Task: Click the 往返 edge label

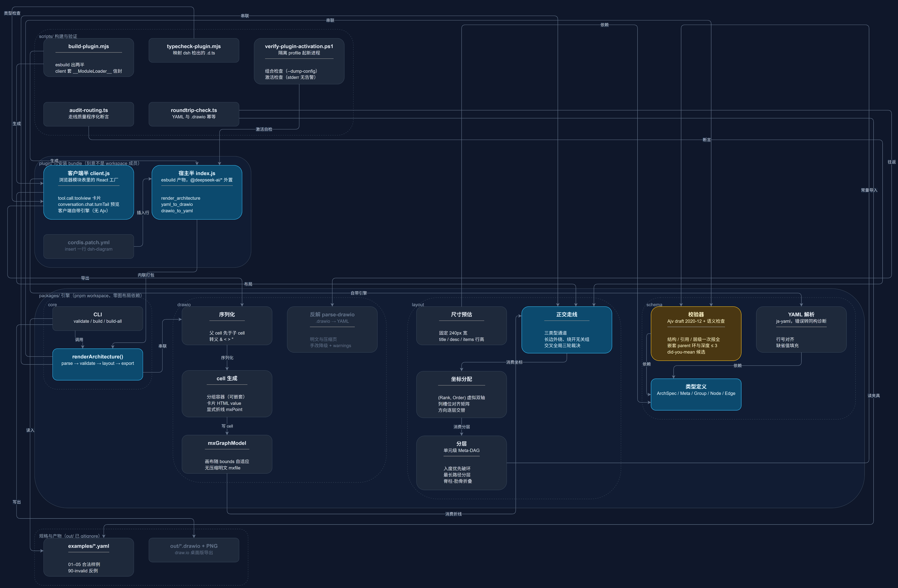Action: pyautogui.click(x=892, y=162)
